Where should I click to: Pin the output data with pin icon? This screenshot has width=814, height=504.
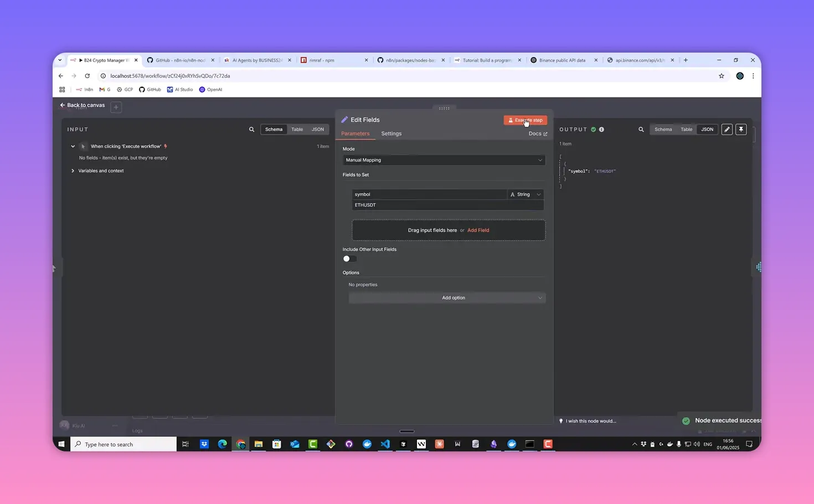741,130
